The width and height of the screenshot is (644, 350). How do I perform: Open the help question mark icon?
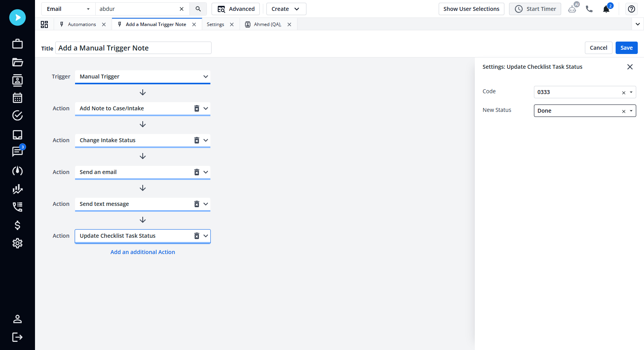tap(632, 9)
